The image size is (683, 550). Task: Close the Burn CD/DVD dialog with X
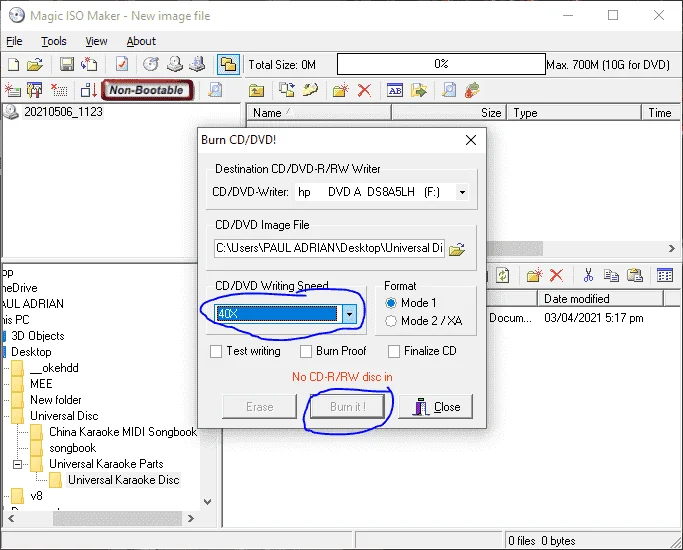[471, 140]
